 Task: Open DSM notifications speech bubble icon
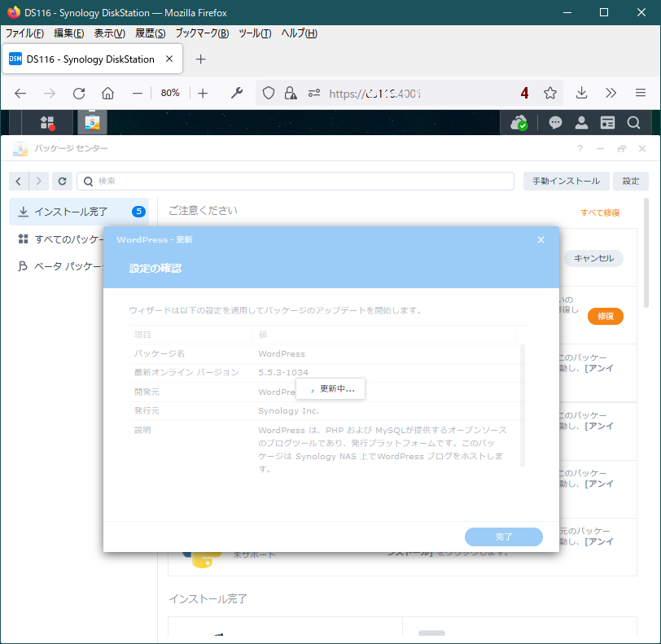pos(555,123)
